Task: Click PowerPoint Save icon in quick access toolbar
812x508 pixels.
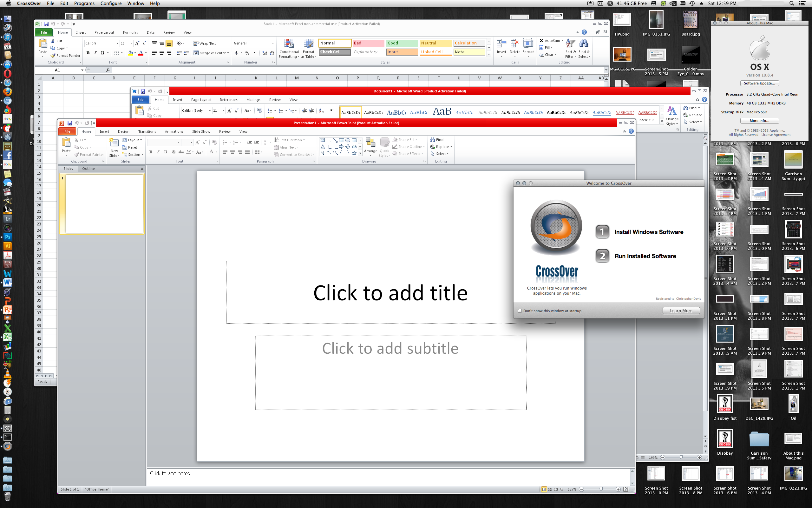Action: click(70, 123)
